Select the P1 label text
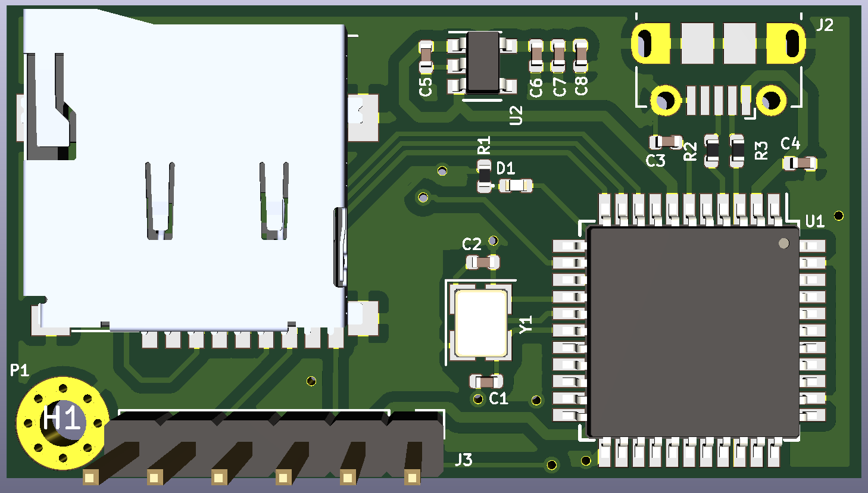Image resolution: width=868 pixels, height=493 pixels. [18, 371]
